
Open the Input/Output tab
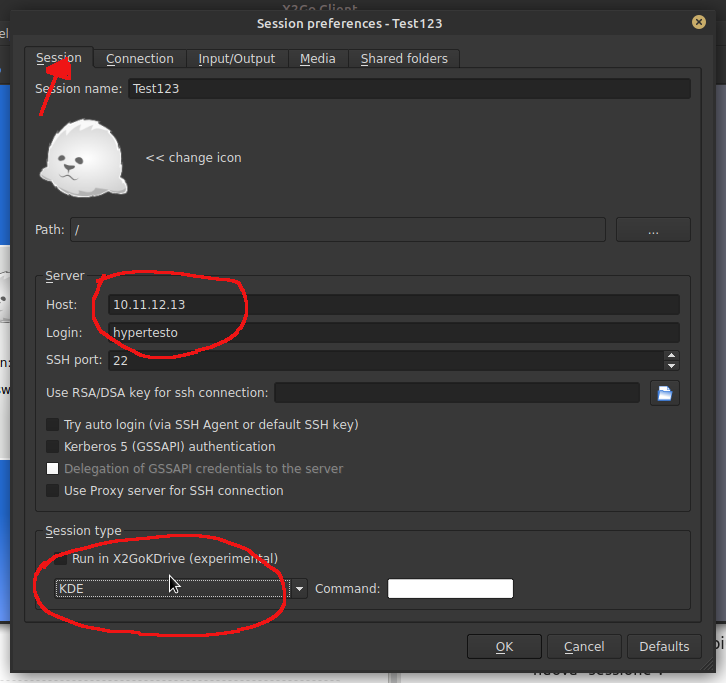coord(237,59)
